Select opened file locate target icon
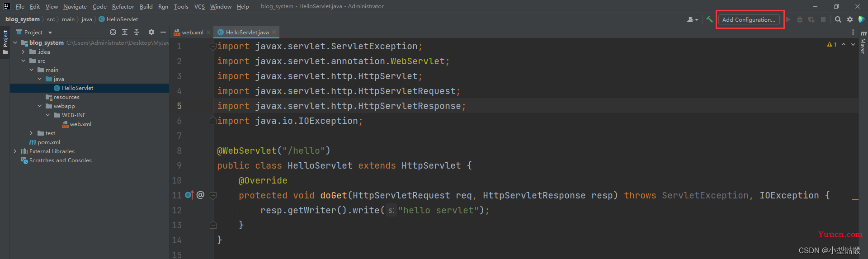This screenshot has height=259, width=868. [113, 32]
